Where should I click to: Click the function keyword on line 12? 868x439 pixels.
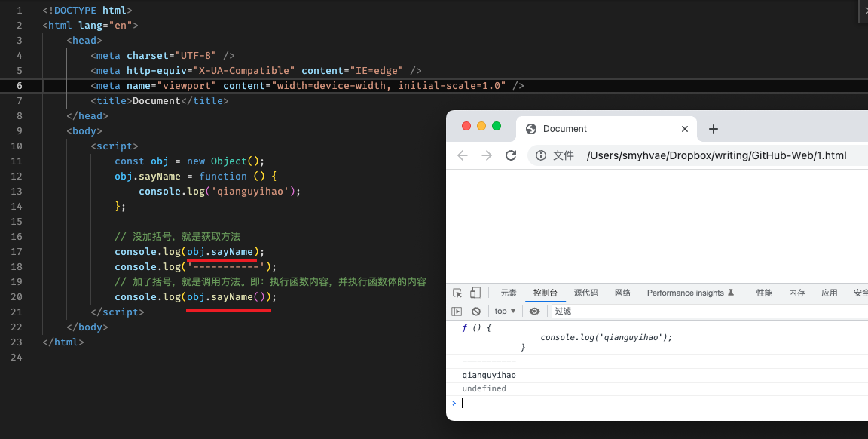[x=222, y=176]
